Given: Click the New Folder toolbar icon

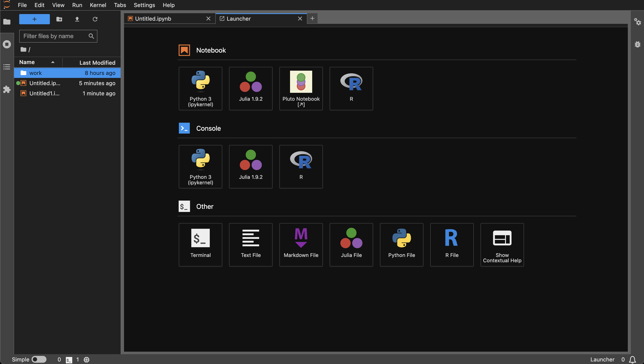Looking at the screenshot, I should [59, 19].
